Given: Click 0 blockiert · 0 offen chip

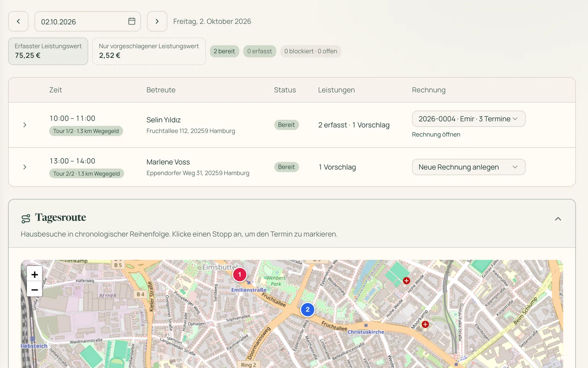Looking at the screenshot, I should [x=311, y=51].
